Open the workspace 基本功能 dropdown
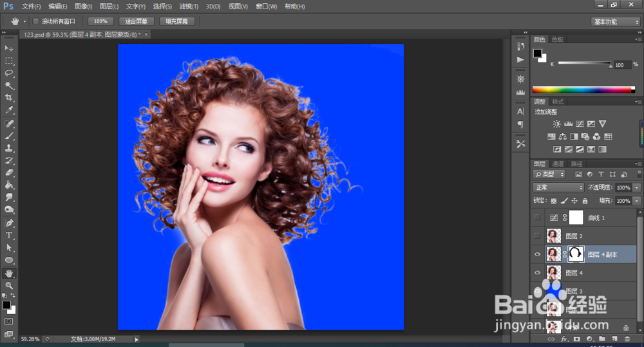This screenshot has width=644, height=347. (616, 22)
